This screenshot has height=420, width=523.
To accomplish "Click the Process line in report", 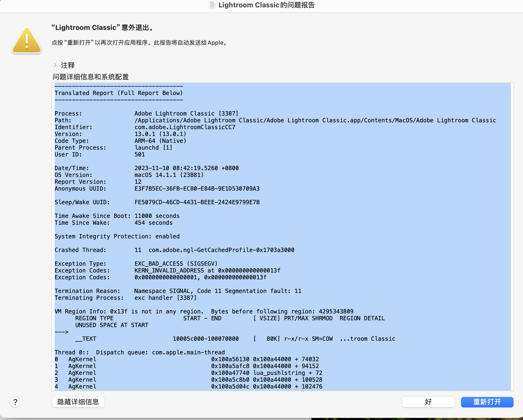I will pyautogui.click(x=146, y=113).
